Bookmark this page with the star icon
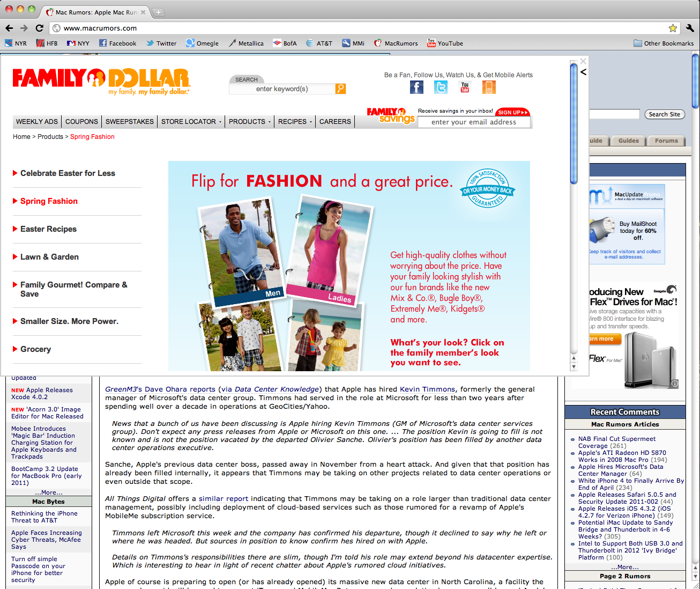The image size is (700, 589). 673,28
